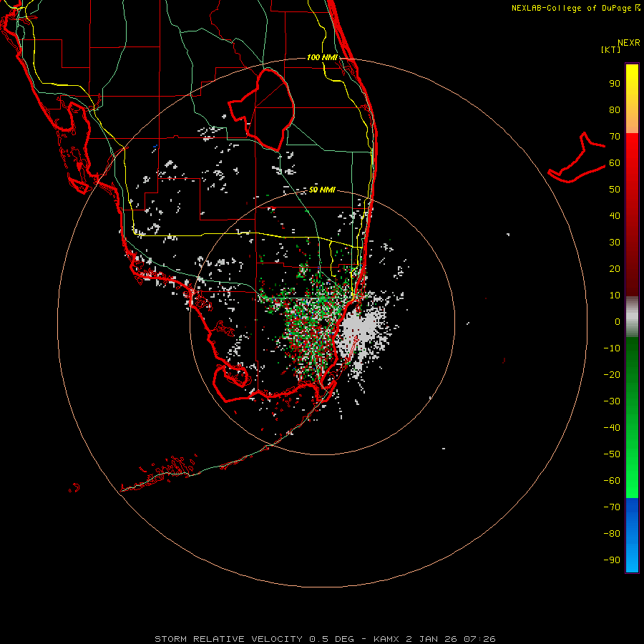Click the Storm Relative Velocity caption at bottom

pos(325,639)
